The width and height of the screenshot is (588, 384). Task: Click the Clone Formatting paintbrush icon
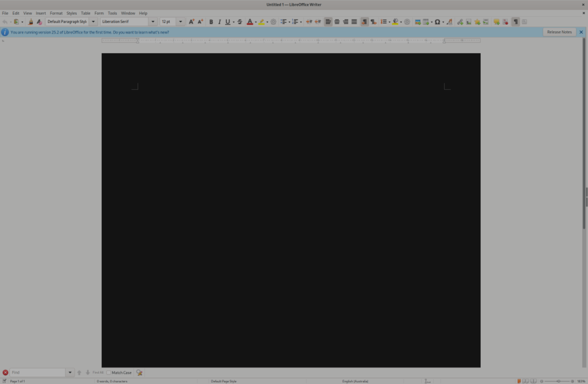[x=31, y=22]
